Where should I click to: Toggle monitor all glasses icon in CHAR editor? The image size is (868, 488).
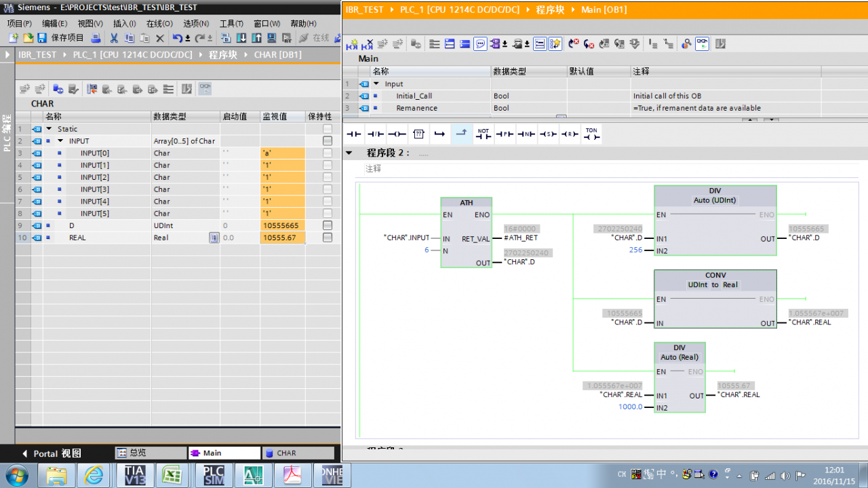(204, 88)
